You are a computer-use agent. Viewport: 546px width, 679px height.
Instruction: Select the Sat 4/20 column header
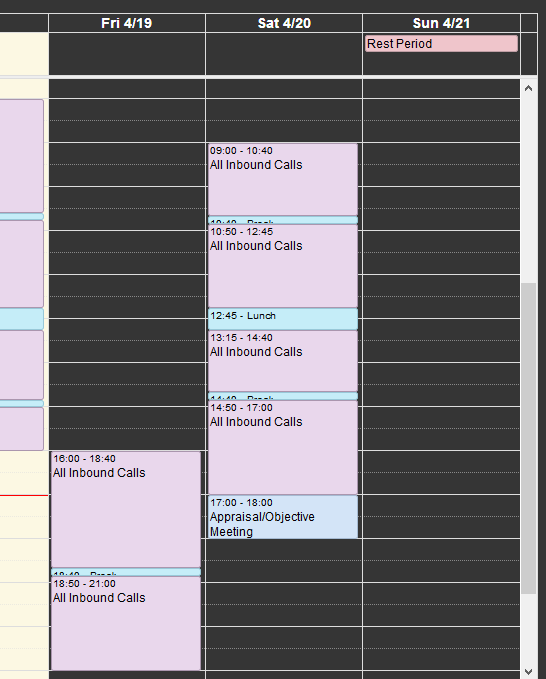pyautogui.click(x=284, y=23)
